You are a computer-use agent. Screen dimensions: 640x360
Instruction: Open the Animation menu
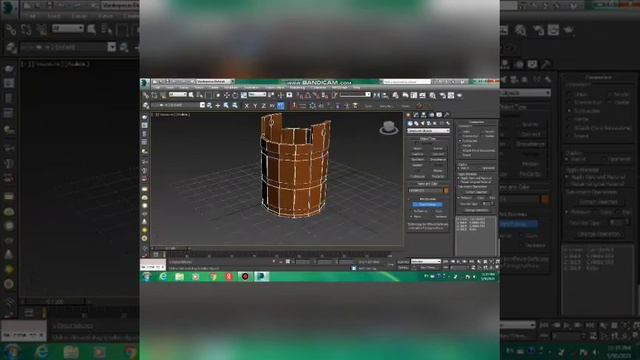coord(251,88)
